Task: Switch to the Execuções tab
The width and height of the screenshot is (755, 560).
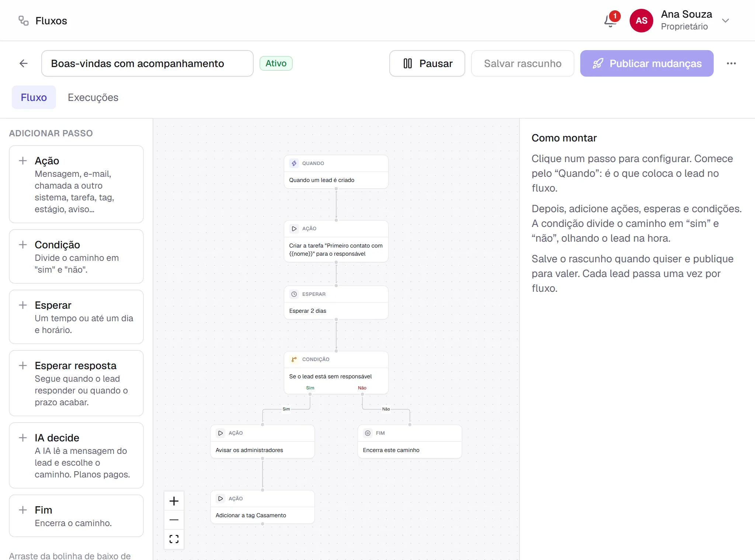Action: (93, 97)
